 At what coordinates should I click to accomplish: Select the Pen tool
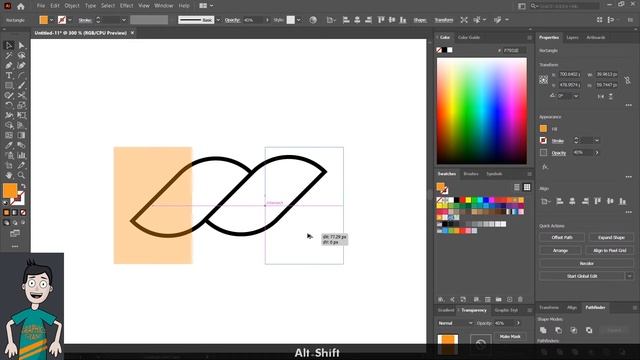9,65
